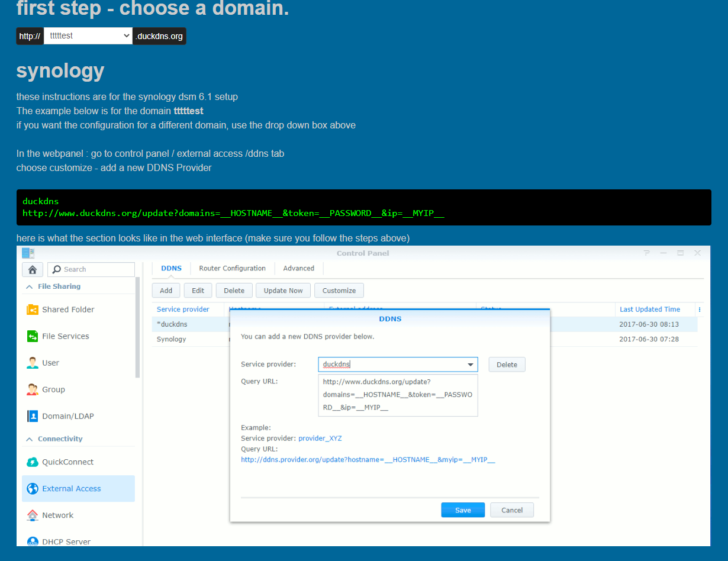Open the Service provider duckdns combo box
728x561 pixels.
(x=398, y=365)
